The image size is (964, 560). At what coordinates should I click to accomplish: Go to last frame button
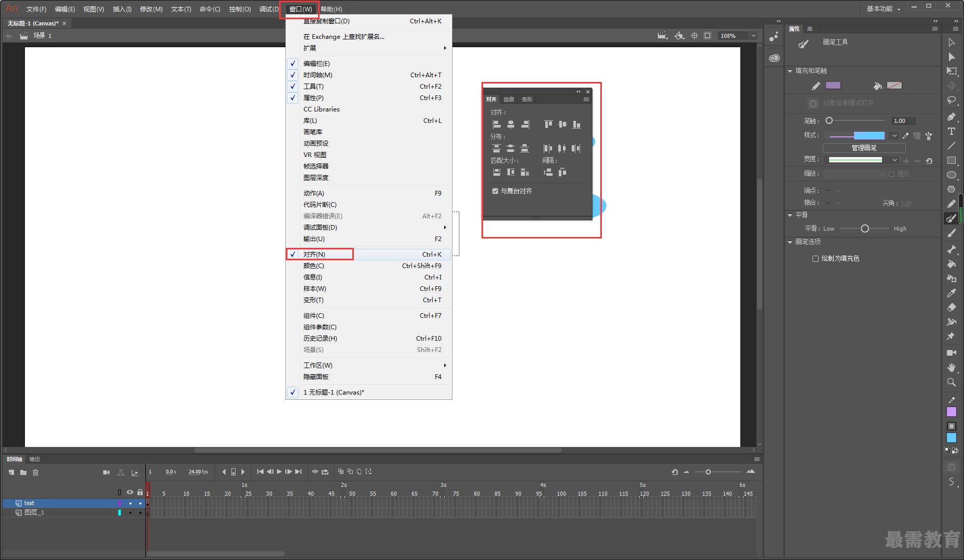298,472
